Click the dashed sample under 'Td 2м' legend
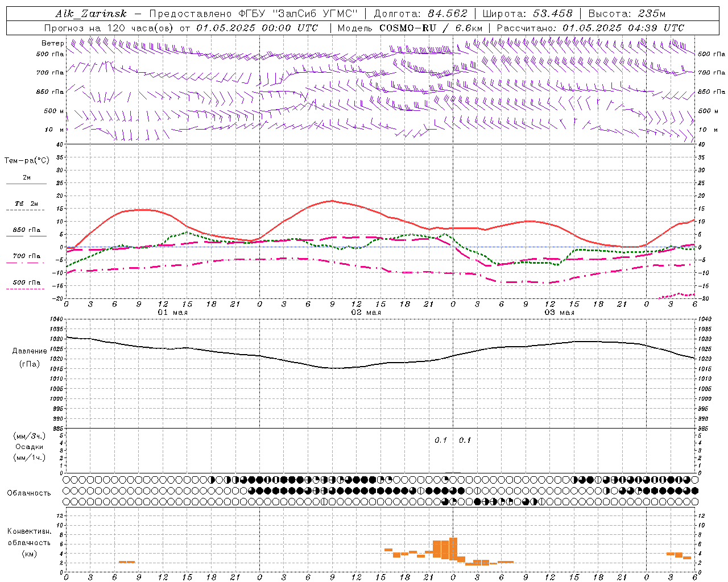This screenshot has width=728, height=582. point(26,210)
